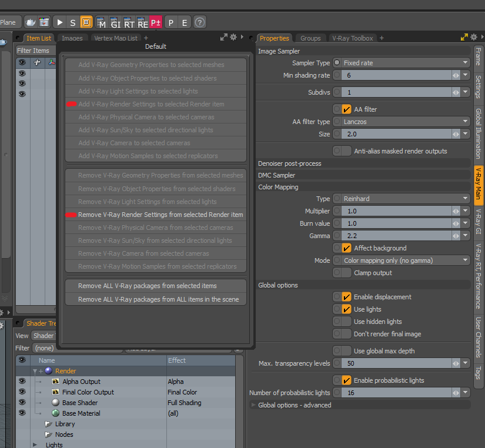Click the Multiplier mini-slider arrows
Image resolution: width=485 pixels, height=448 pixels.
tap(456, 211)
